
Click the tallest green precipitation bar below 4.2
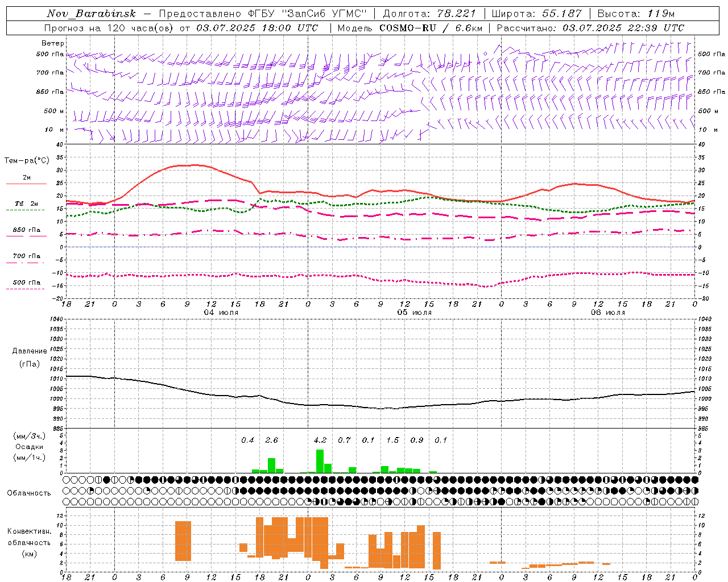click(320, 462)
